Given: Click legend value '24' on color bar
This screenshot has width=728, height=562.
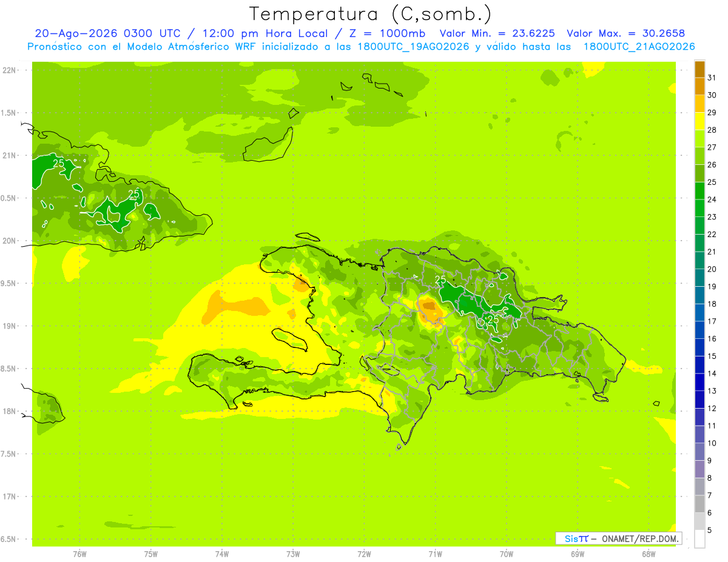Looking at the screenshot, I should click(712, 199).
